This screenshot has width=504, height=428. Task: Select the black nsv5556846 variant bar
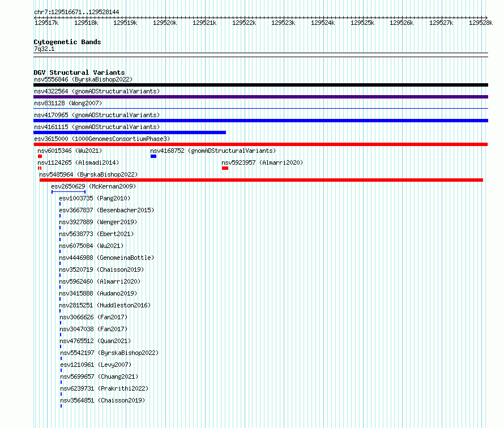click(260, 85)
